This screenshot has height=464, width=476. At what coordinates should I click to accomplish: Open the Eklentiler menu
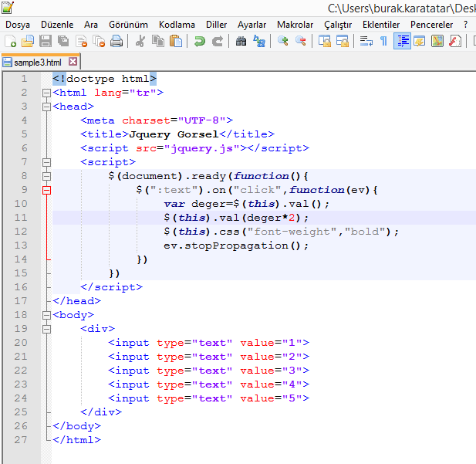point(381,25)
